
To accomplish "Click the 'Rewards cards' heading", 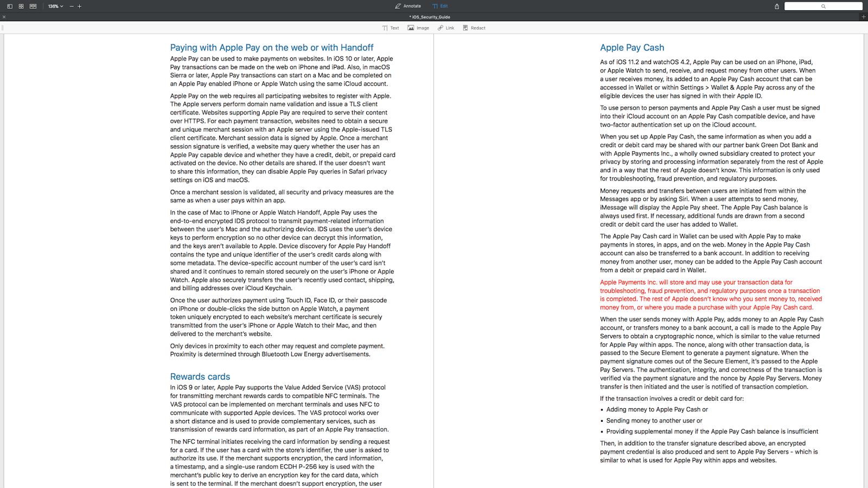I will click(200, 376).
